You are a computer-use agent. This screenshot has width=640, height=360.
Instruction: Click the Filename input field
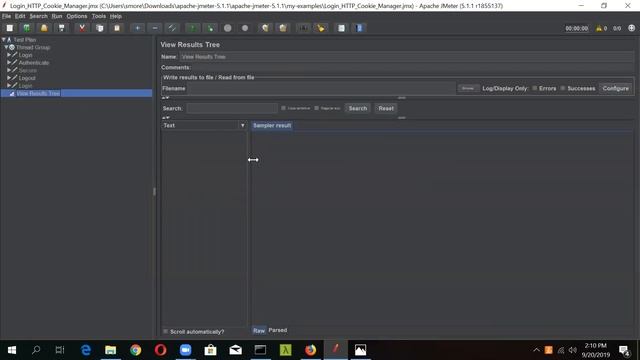point(321,88)
